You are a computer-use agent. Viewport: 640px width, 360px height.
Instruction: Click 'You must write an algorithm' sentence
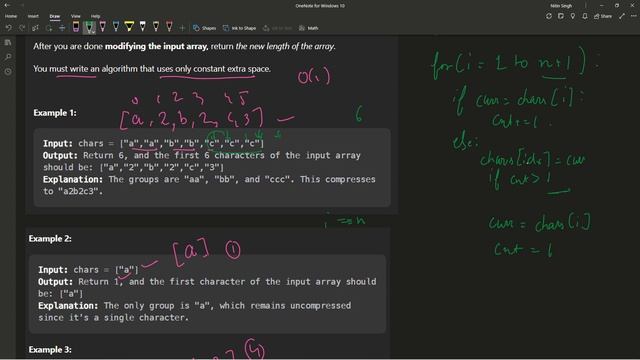152,69
